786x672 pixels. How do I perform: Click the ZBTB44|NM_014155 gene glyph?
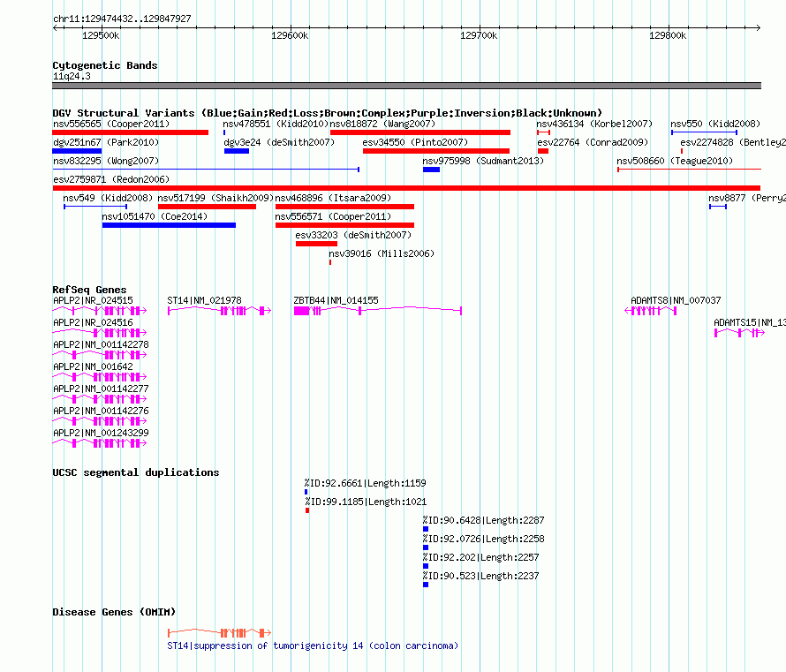click(x=377, y=311)
